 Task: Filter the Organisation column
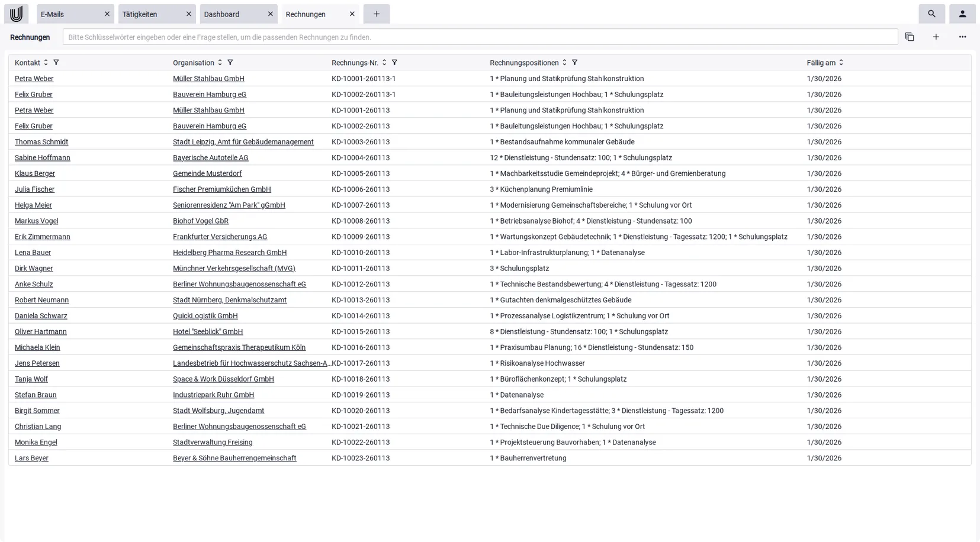(x=230, y=62)
